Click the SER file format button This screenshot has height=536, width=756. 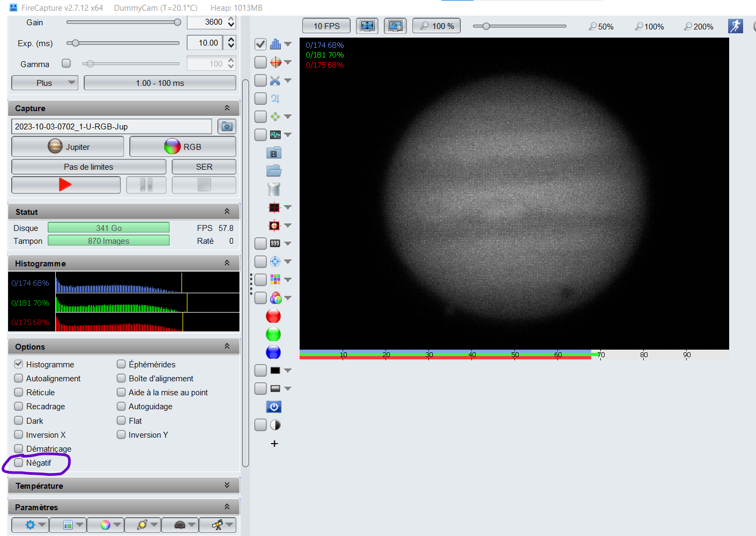[203, 167]
